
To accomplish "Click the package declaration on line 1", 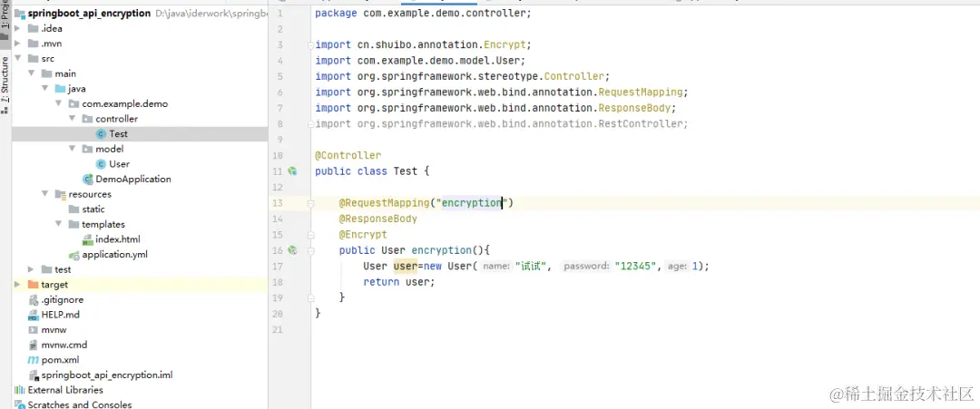I will point(423,13).
